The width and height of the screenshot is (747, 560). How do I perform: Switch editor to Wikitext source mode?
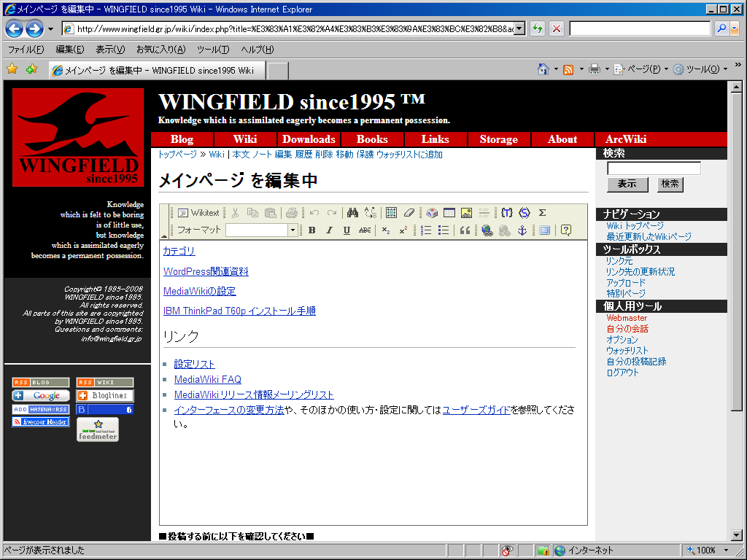pos(198,213)
